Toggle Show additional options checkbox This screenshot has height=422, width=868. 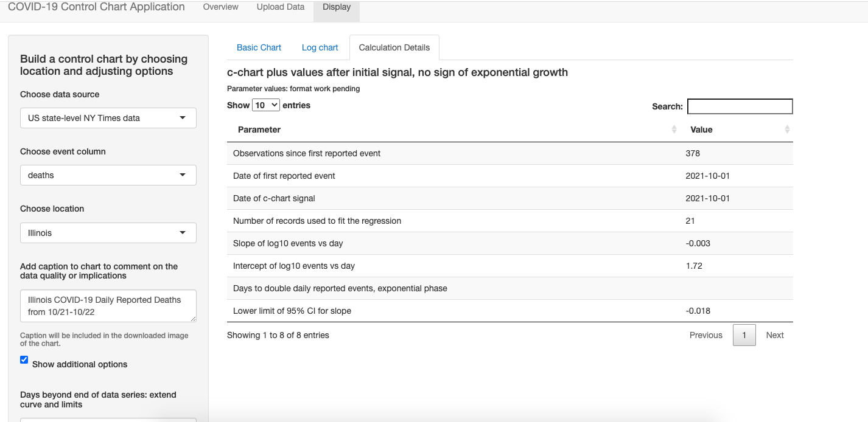point(24,360)
